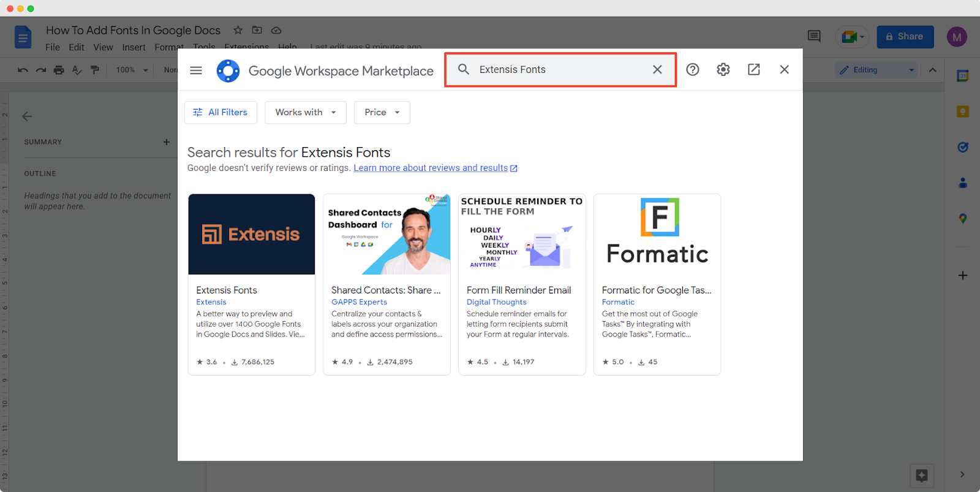This screenshot has width=980, height=492.
Task: Open the Edit menu
Action: coord(77,47)
